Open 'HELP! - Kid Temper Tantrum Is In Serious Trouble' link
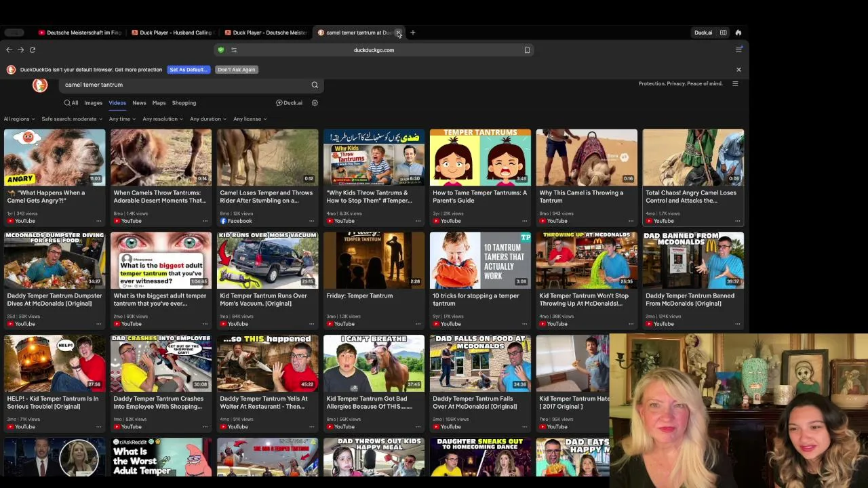Screen dimensions: 868x488 53,403
